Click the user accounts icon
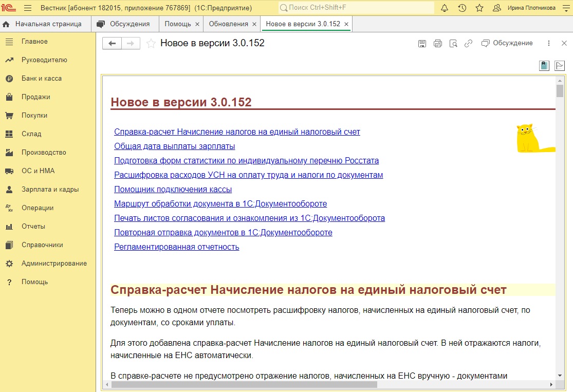Screen dimensions: 573x392 coord(496,8)
